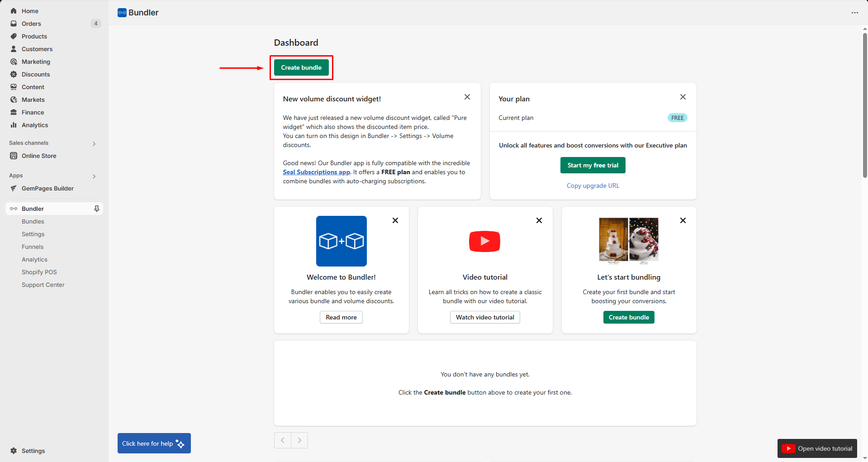Close the Your plan card
The width and height of the screenshot is (868, 462).
(683, 97)
